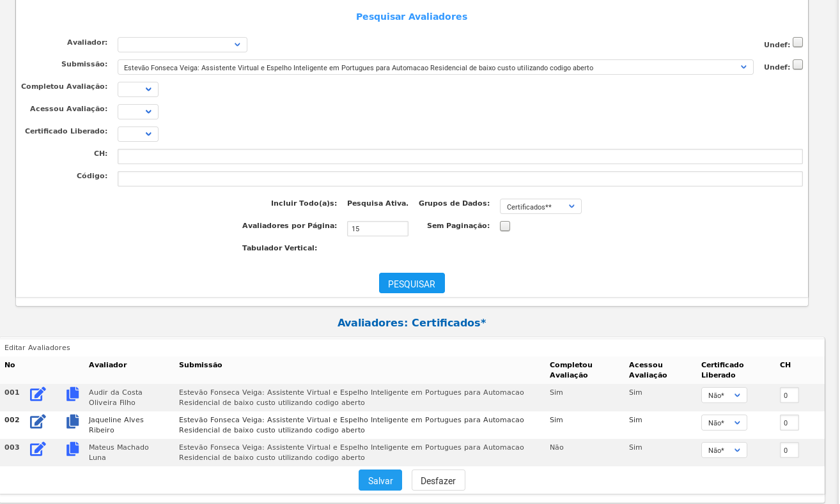The width and height of the screenshot is (840, 504).
Task: Click row number 003
Action: coord(12,447)
